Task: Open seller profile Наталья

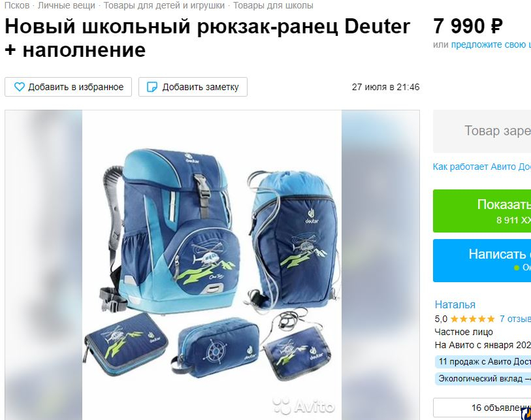Action: tap(455, 304)
